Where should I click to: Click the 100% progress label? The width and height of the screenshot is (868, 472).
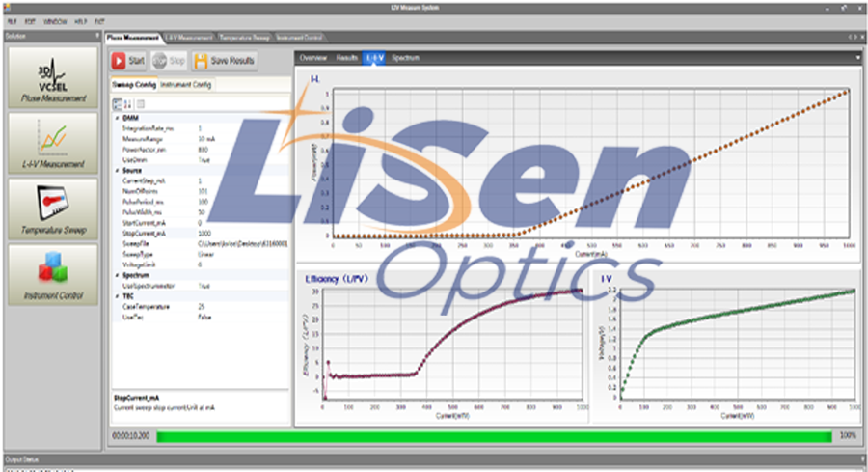tap(848, 436)
